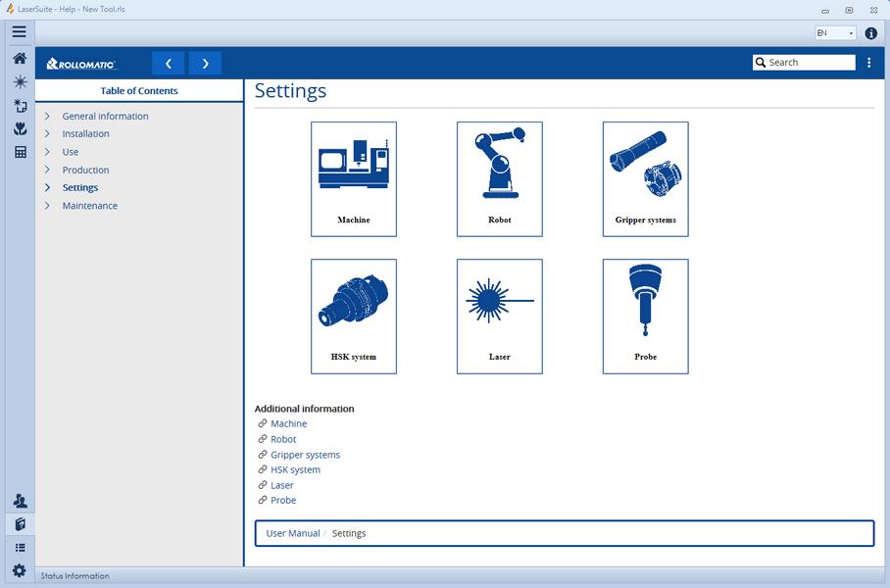Screen dimensions: 890x588
Task: Open the Gripper systems tile
Action: point(645,178)
